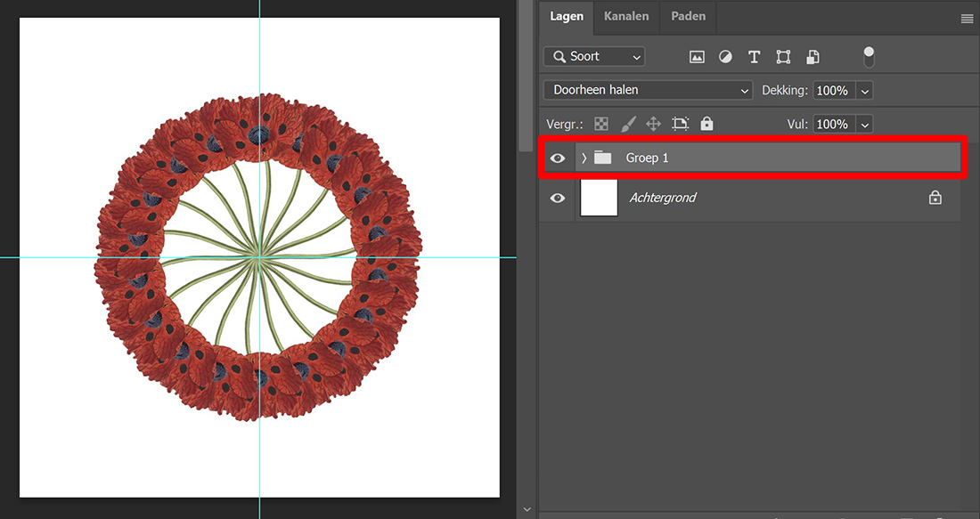Screen dimensions: 980x519
Task: Open the Layers panel menu
Action: (968, 16)
